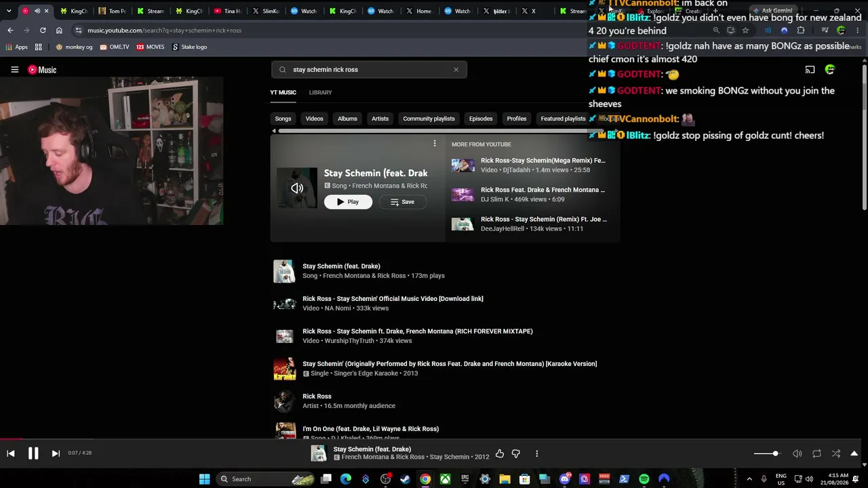Open the Apps bookmark shortcut

pos(16,47)
